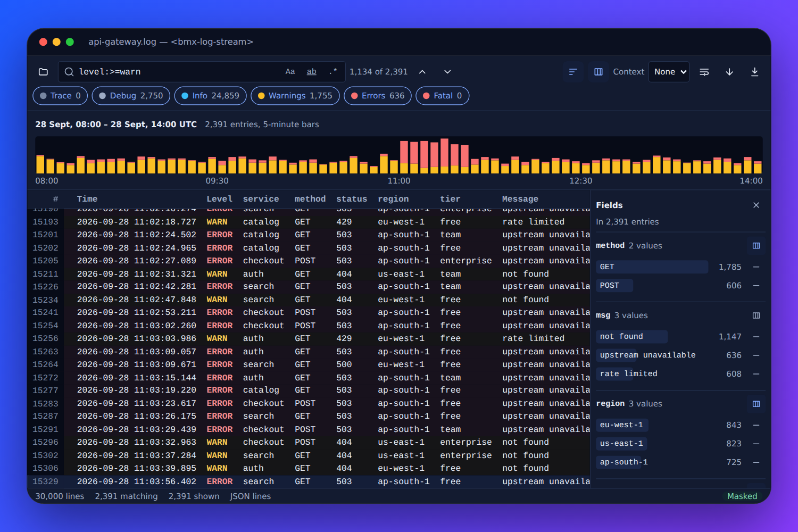Click 'enterprise' tier in row 15205
Screen dimensions: 798x532
pos(466,261)
